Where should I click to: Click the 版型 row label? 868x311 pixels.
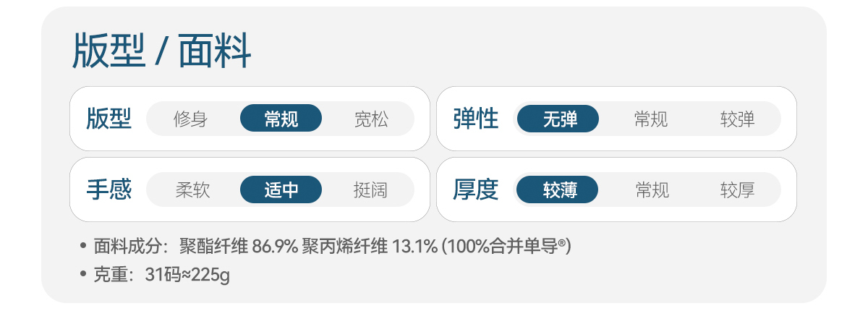tap(109, 119)
